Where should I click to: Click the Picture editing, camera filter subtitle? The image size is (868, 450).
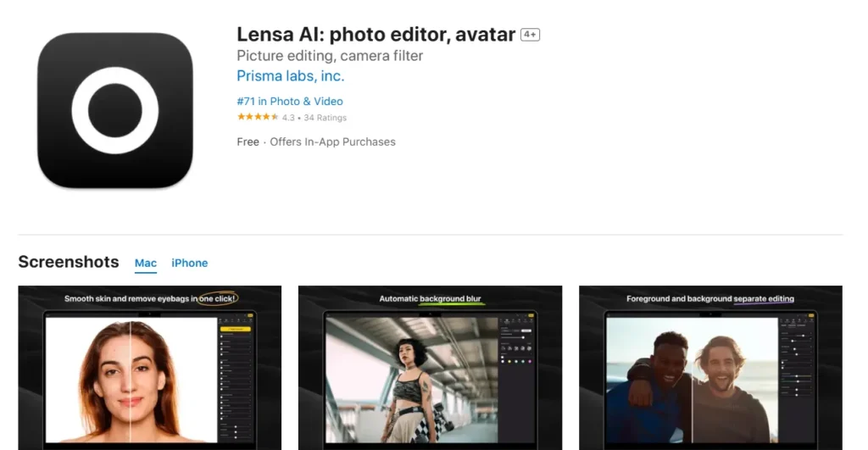point(330,56)
